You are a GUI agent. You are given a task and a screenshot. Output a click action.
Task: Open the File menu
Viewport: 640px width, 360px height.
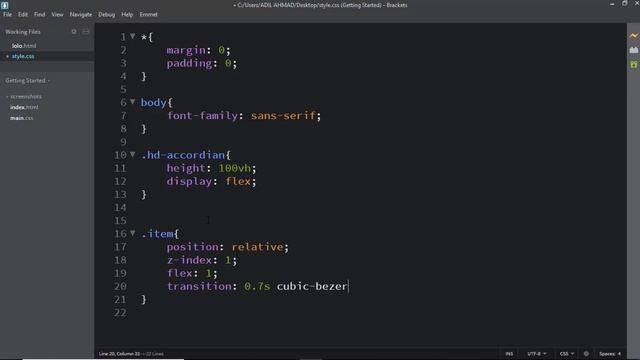coord(7,14)
